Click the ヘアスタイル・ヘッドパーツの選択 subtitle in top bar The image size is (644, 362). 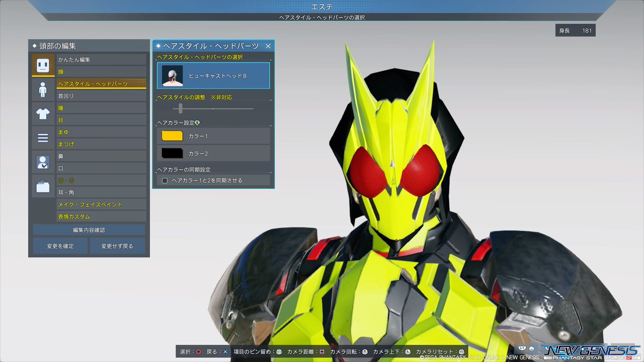(322, 17)
